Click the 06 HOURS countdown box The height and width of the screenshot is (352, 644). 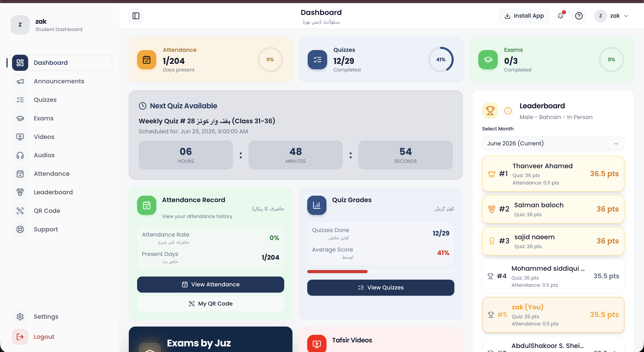click(x=186, y=155)
